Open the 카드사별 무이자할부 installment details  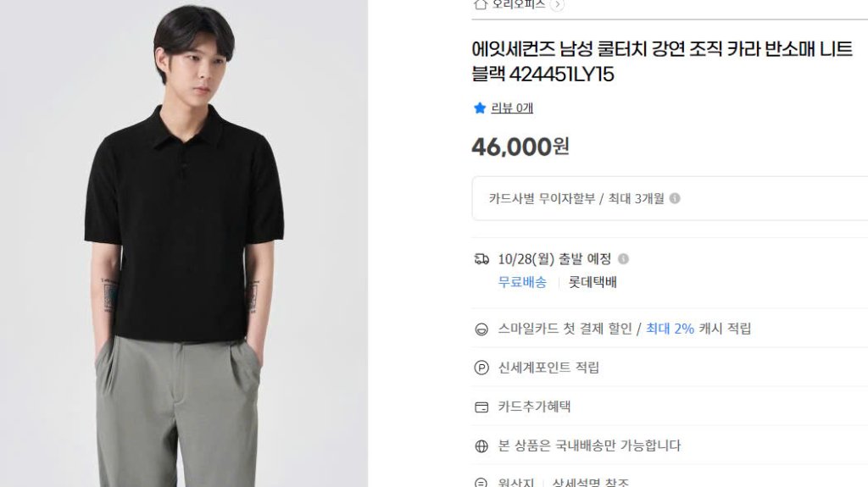[x=544, y=198]
